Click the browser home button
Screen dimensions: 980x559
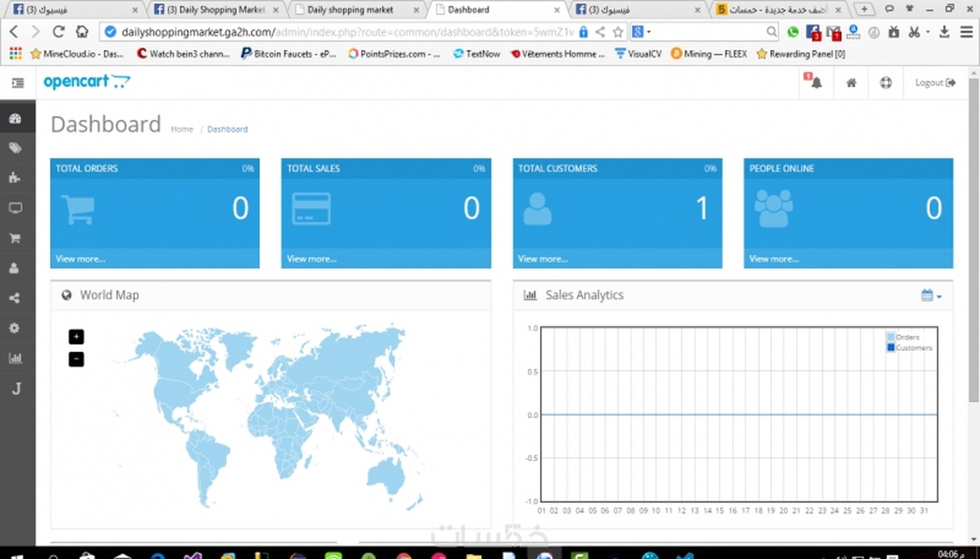tap(82, 32)
